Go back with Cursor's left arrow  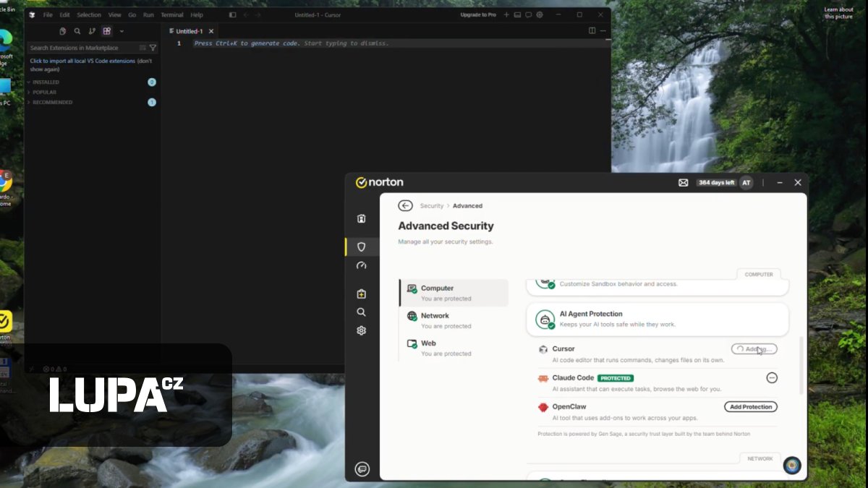(246, 14)
